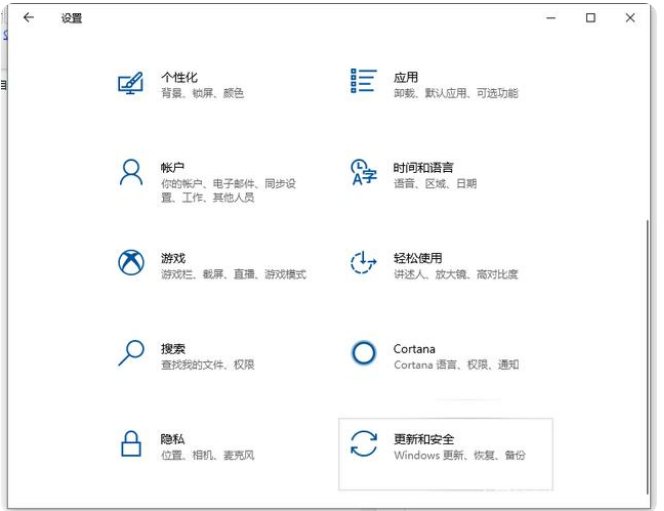Click the 应用 (Apps) list icon

(x=363, y=82)
